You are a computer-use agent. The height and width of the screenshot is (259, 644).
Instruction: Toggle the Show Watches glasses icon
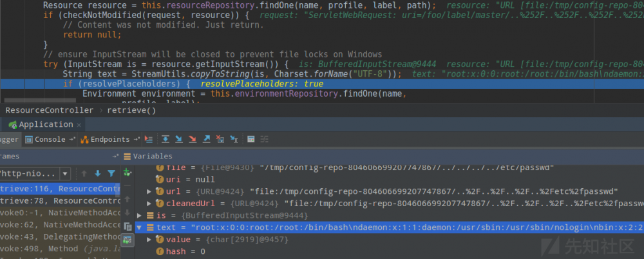128,240
